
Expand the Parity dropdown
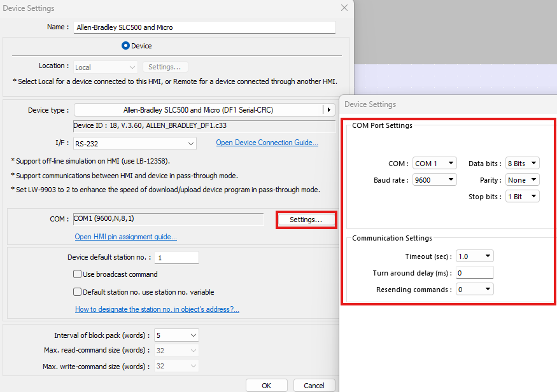[x=523, y=180]
